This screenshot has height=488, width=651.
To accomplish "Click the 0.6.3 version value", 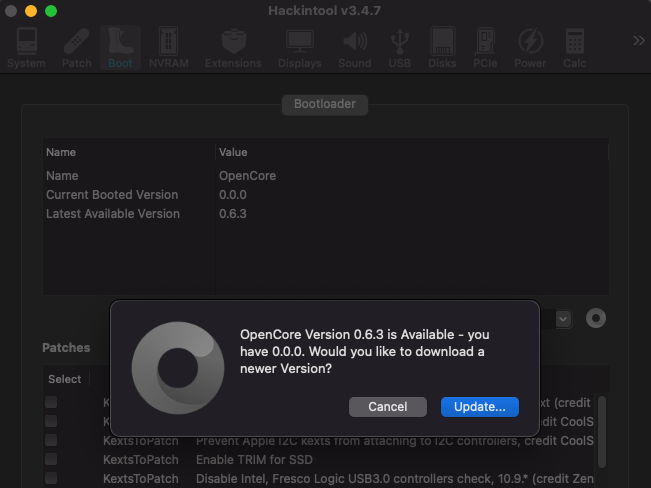I will coord(232,214).
